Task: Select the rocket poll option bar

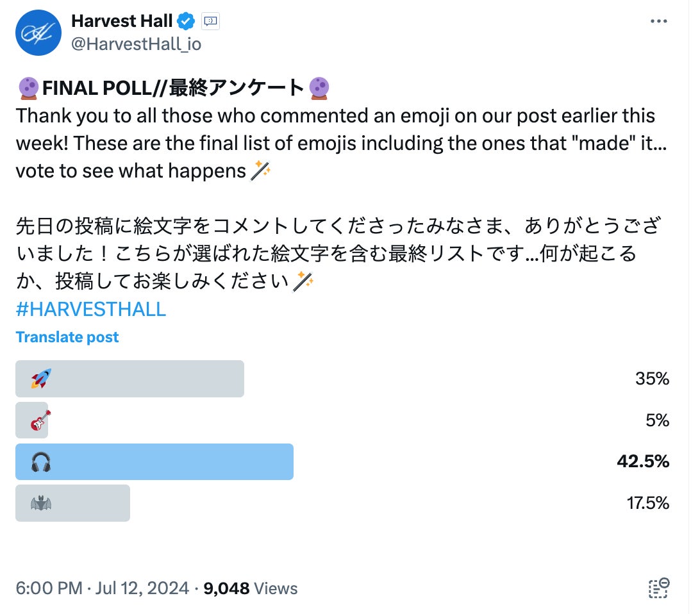Action: click(129, 379)
